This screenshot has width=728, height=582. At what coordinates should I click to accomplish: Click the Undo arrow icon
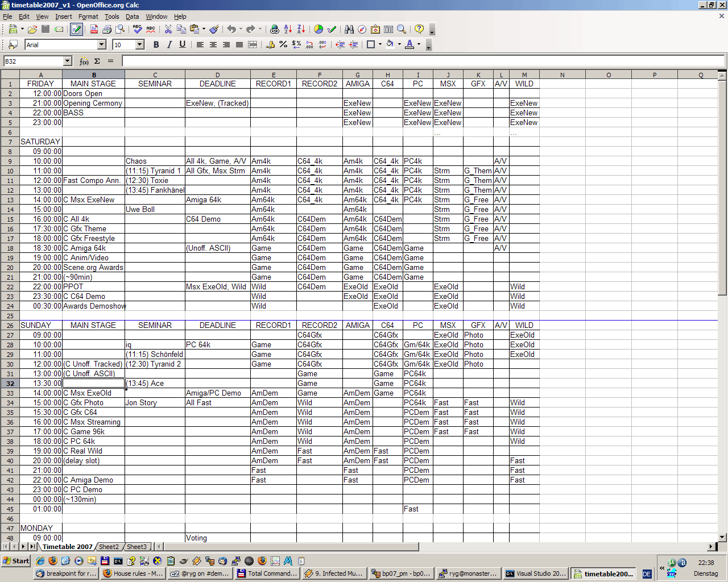point(231,29)
